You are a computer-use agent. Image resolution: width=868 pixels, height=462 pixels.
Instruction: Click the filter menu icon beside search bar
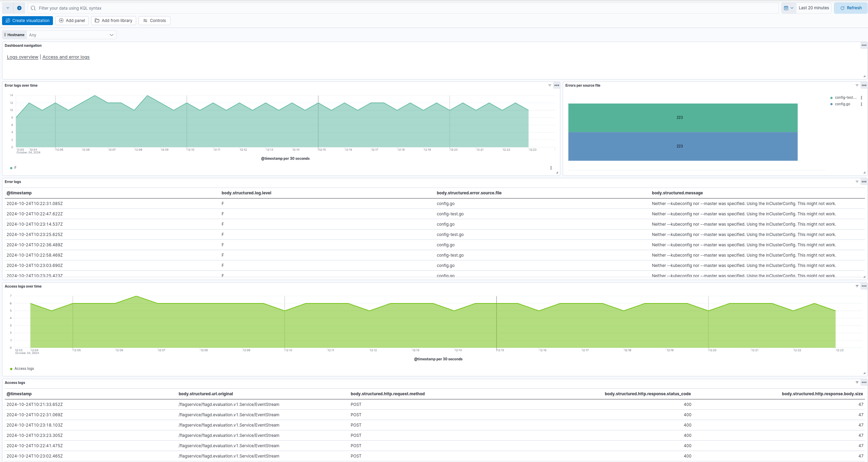(8, 8)
